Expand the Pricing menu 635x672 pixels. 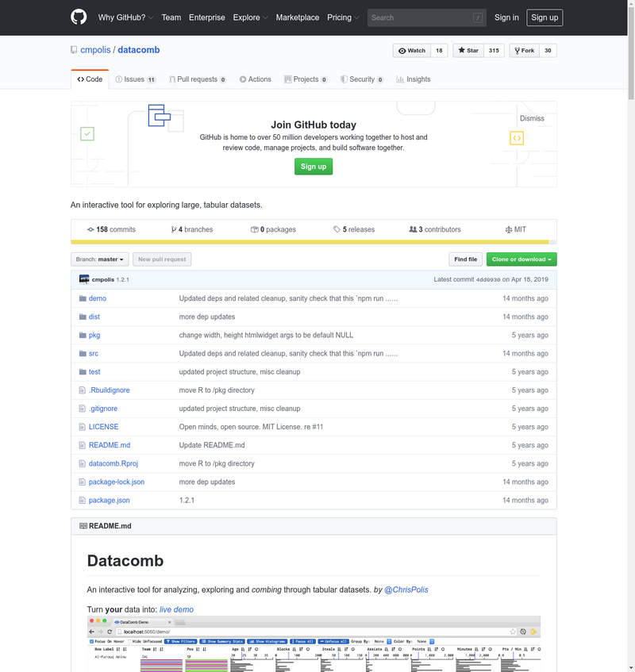pos(343,17)
